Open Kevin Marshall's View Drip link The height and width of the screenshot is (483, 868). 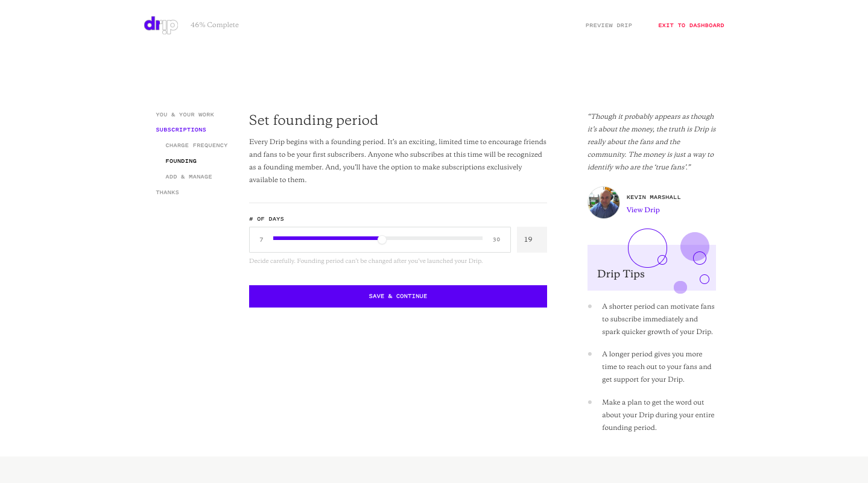point(643,210)
